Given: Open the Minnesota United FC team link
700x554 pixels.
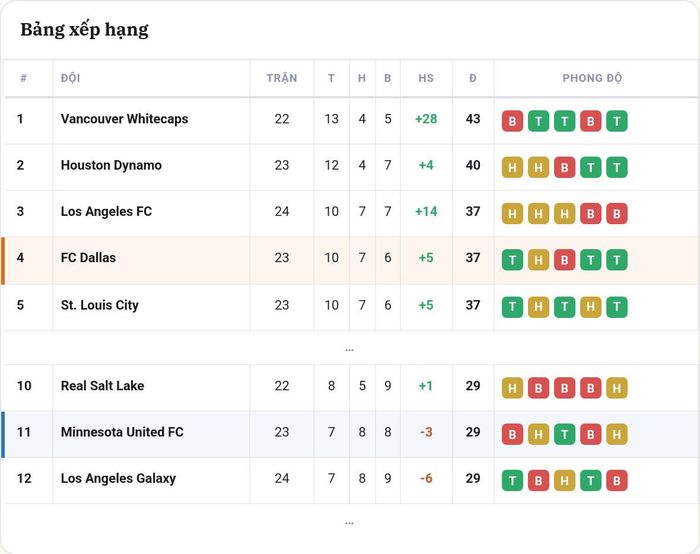Looking at the screenshot, I should tap(122, 432).
